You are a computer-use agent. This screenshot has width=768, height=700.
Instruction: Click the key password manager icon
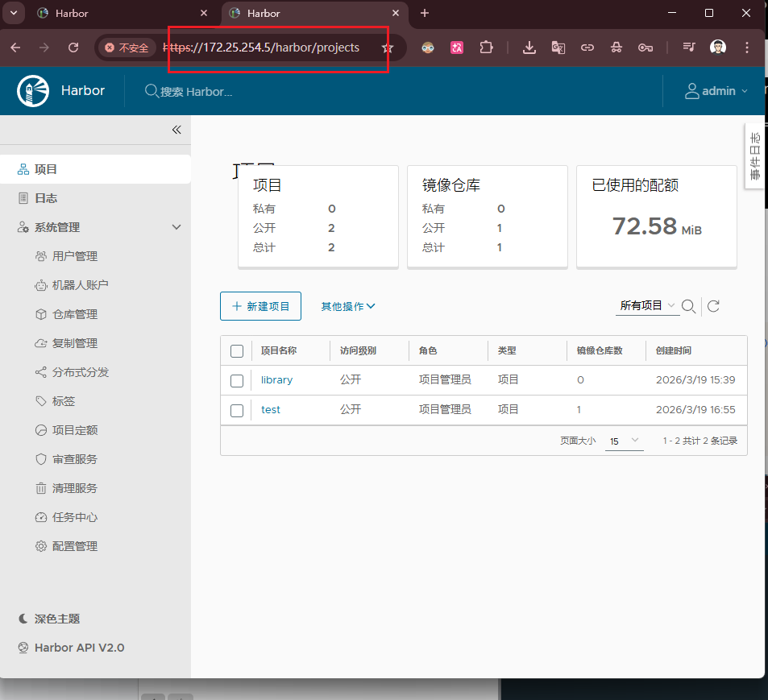click(645, 48)
